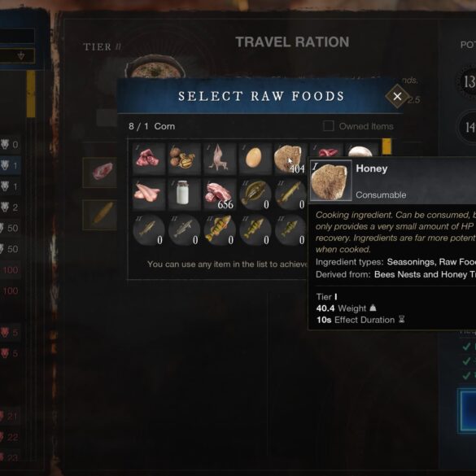This screenshot has height=476, width=476.
Task: Select the Honey item with 404 count
Action: coord(290,159)
